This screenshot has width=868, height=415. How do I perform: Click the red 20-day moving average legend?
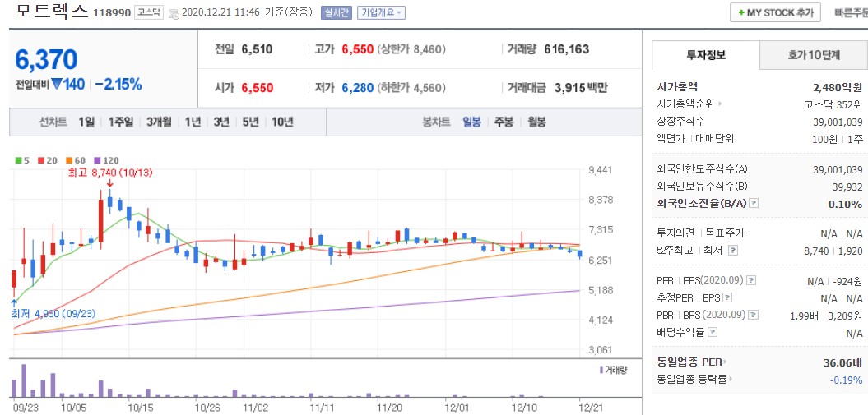click(48, 160)
